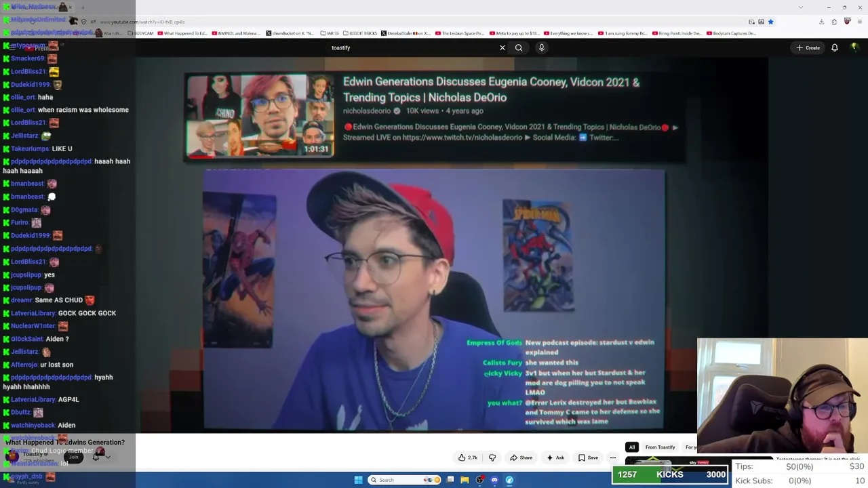
Task: Click the webcam overlay of the streamer
Action: point(782,394)
